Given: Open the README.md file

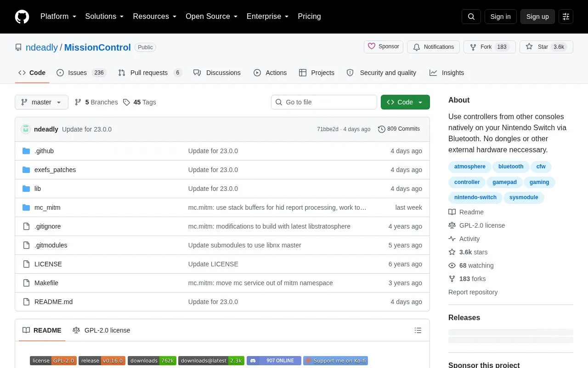Looking at the screenshot, I should (53, 302).
